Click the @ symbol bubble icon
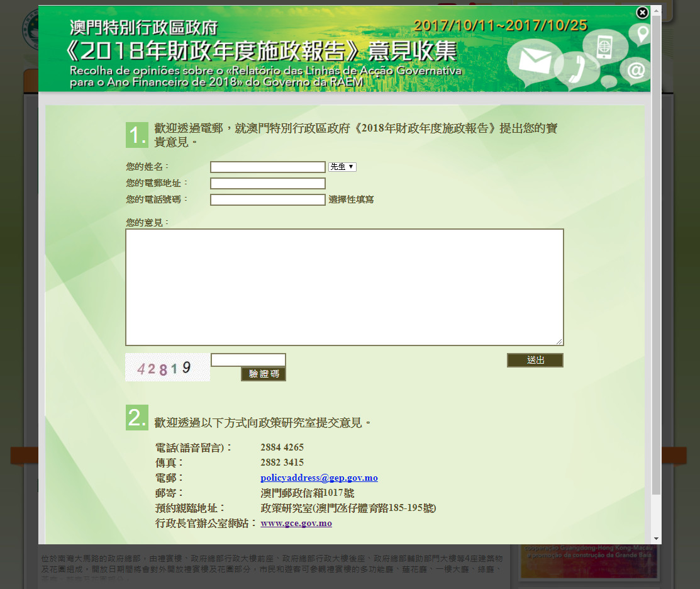700x589 pixels. pos(636,71)
